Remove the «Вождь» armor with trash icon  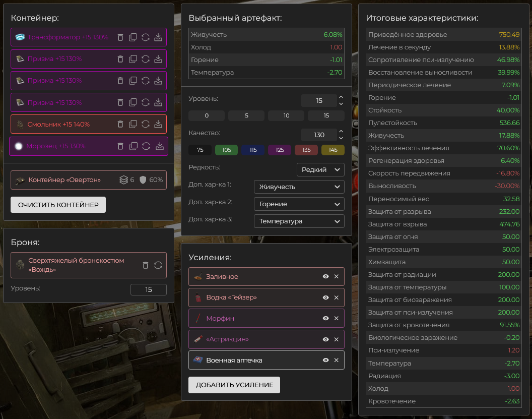coord(146,265)
